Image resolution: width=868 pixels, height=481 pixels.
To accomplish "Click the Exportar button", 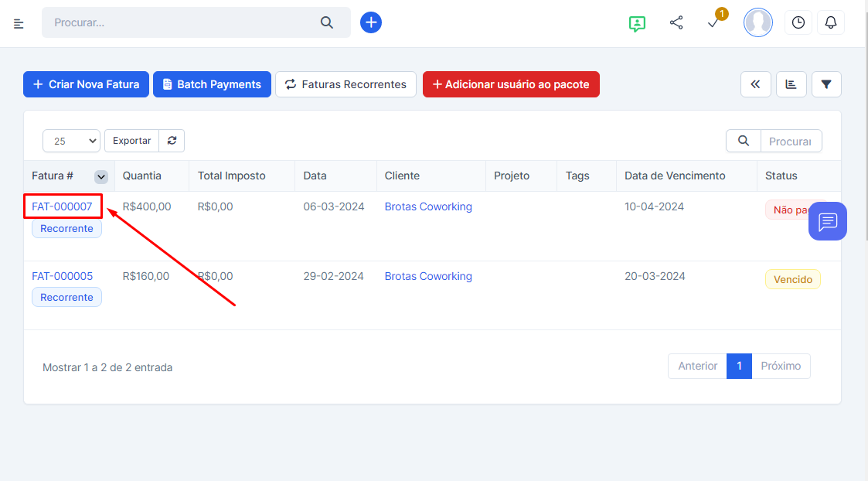I will (x=131, y=141).
